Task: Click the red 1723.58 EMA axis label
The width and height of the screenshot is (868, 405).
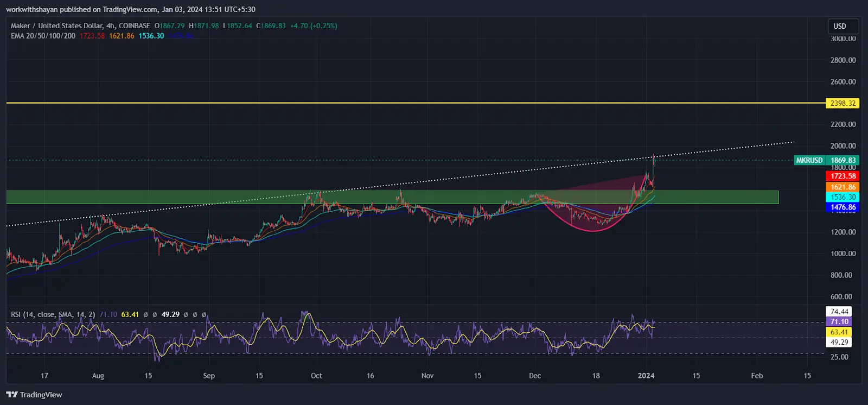Action: [843, 176]
